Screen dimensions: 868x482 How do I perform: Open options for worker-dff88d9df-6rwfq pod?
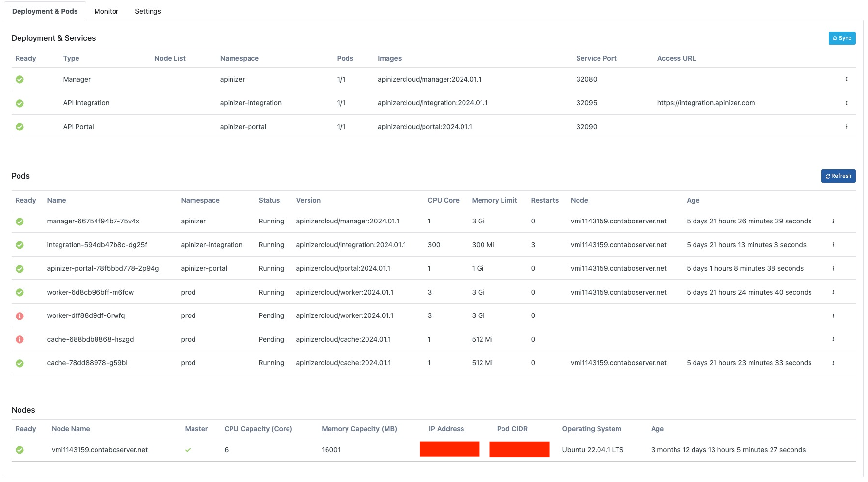coord(833,316)
